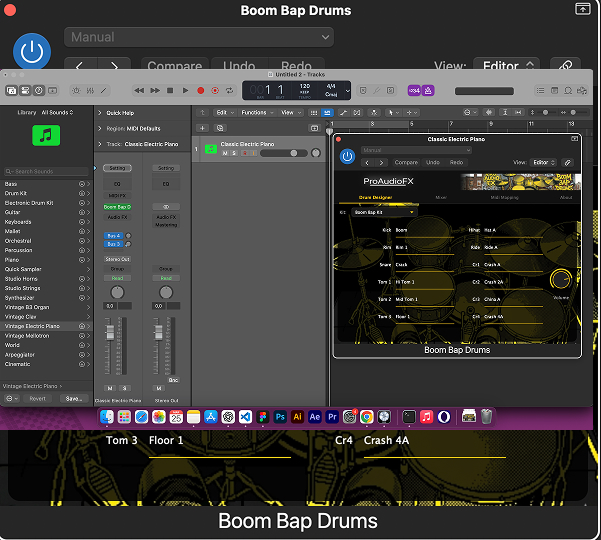Open Quick Help via the control bar question-mark button
This screenshot has width=601, height=540.
coord(39,91)
